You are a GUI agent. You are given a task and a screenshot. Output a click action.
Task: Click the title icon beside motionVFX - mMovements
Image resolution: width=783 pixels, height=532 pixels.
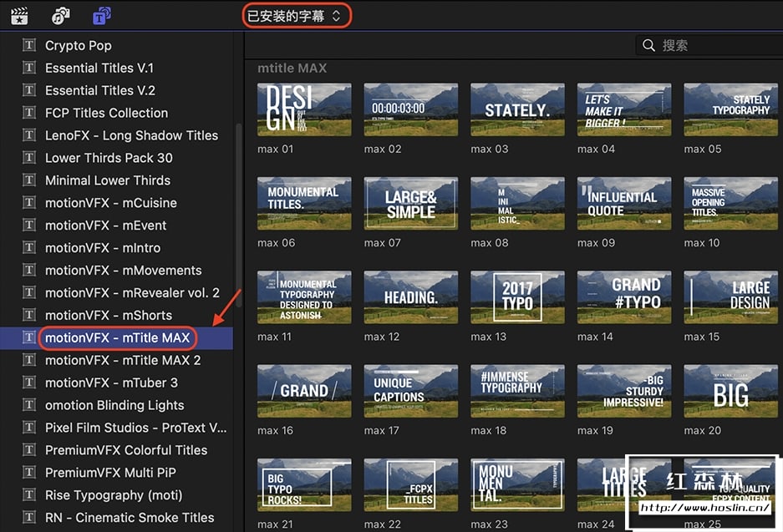[29, 270]
